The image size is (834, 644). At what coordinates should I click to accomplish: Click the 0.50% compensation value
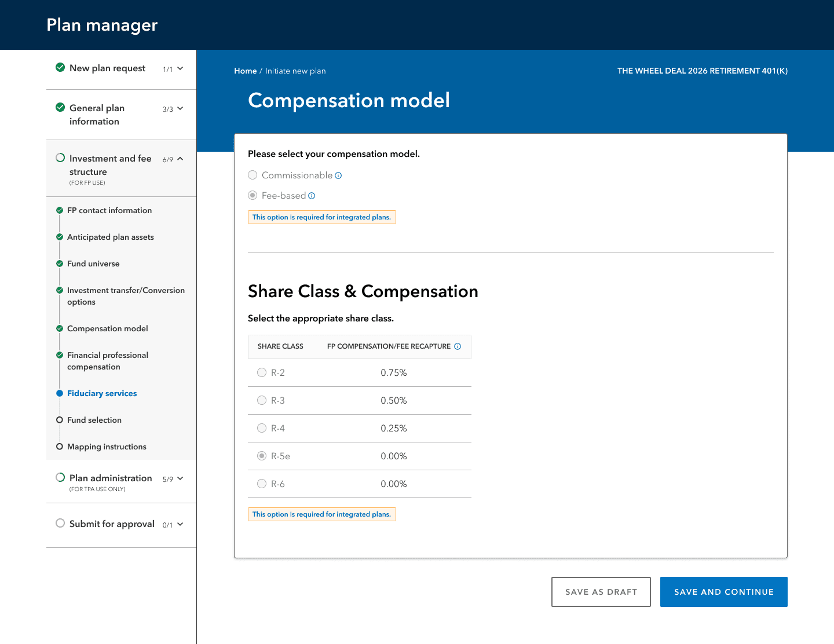[394, 400]
